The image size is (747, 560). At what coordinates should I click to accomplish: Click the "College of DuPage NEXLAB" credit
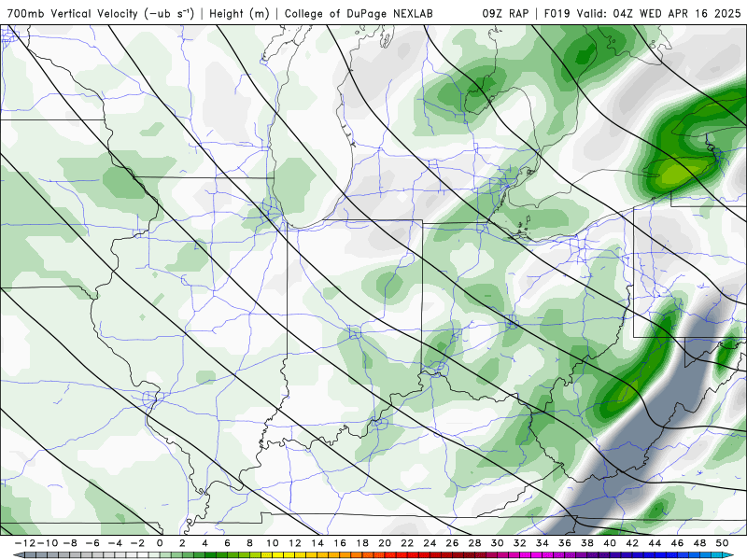coord(359,13)
